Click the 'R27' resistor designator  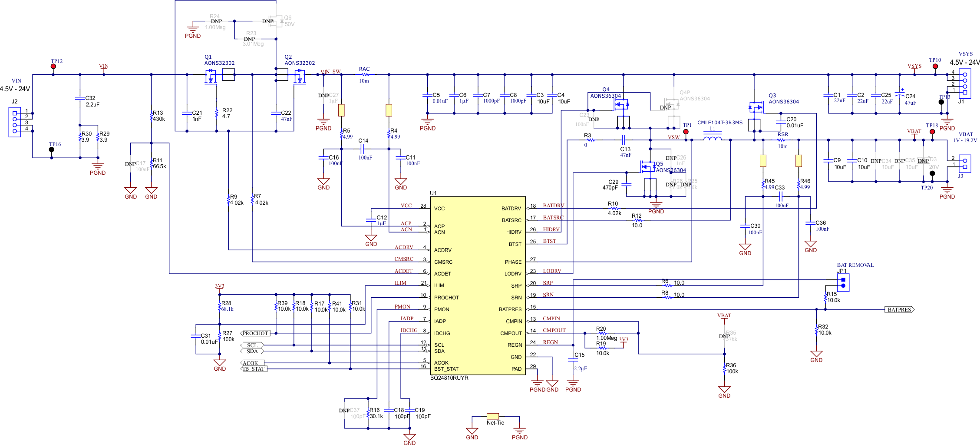coord(228,333)
